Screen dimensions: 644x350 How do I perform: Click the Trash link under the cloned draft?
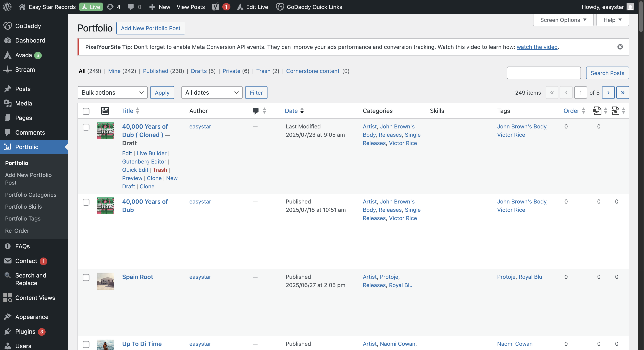click(x=160, y=170)
